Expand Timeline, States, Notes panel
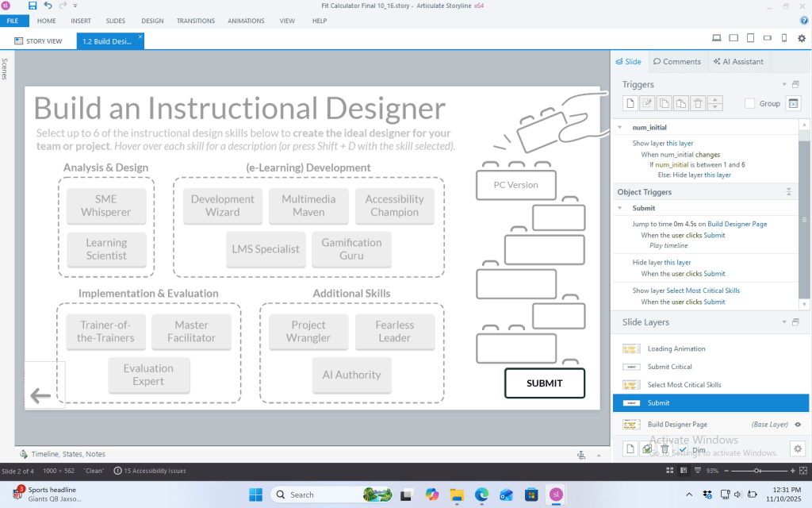This screenshot has height=508, width=812. tap(67, 454)
